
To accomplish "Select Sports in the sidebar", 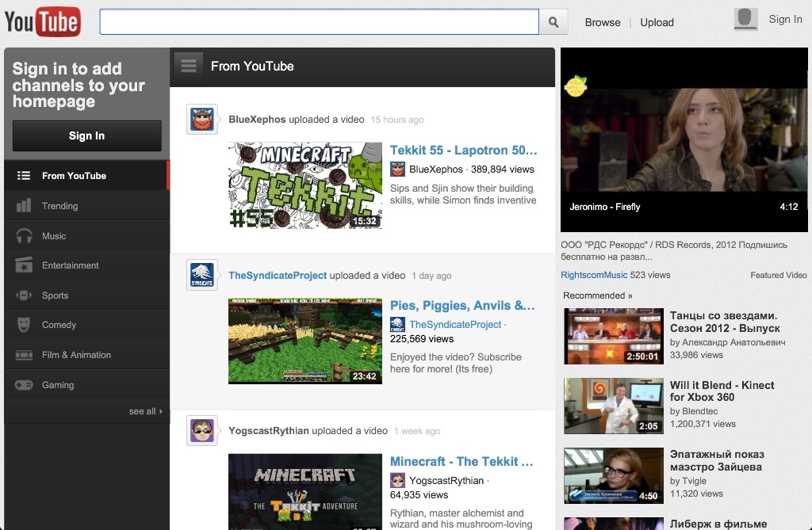I will click(x=55, y=296).
